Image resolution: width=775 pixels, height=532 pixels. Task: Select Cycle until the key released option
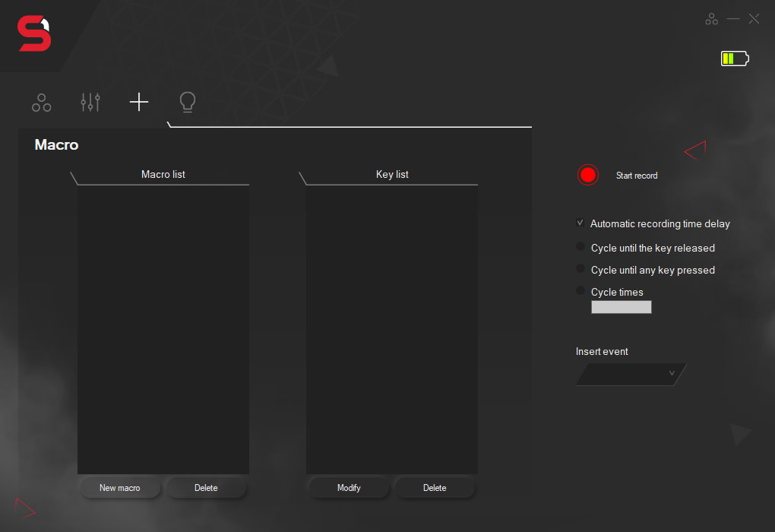580,247
